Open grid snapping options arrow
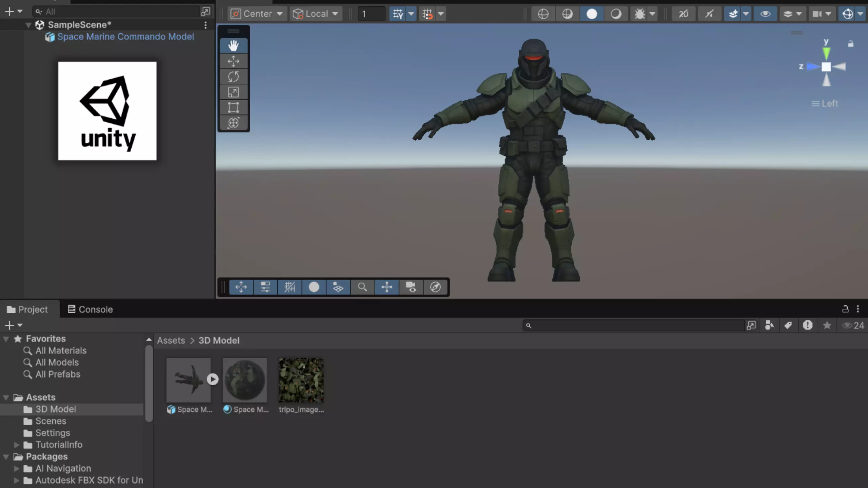 pyautogui.click(x=441, y=14)
